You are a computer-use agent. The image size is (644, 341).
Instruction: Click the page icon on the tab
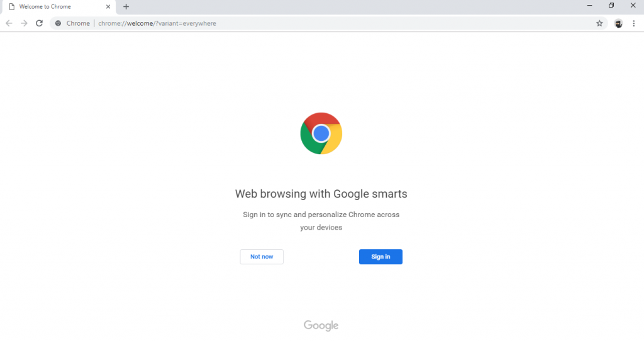click(x=11, y=7)
